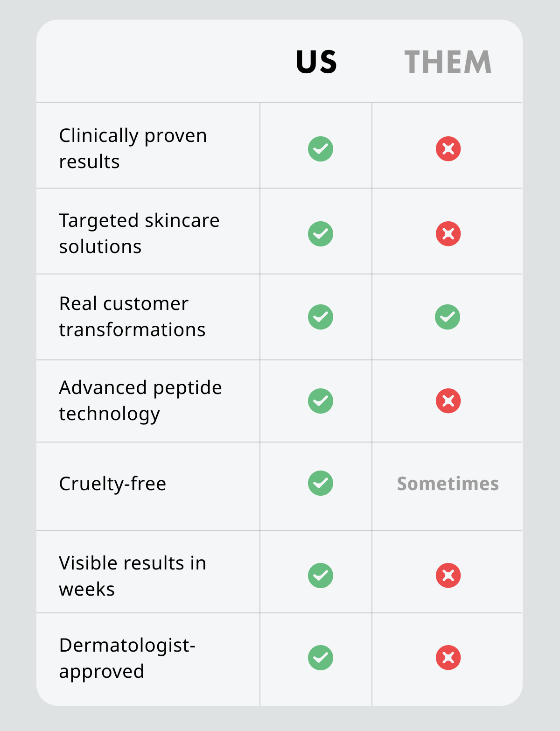Image resolution: width=560 pixels, height=731 pixels.
Task: Click the Real customer transformations label
Action: click(132, 316)
